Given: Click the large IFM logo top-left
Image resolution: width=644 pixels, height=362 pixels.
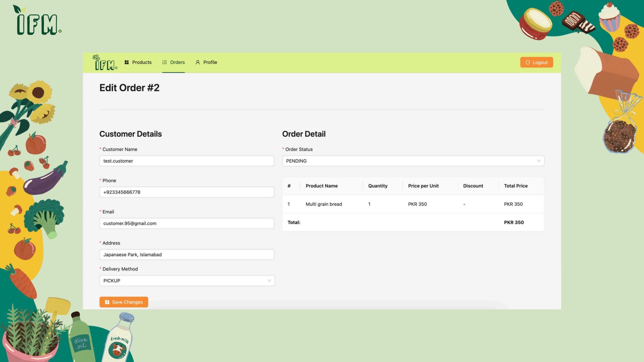Looking at the screenshot, I should click(37, 21).
